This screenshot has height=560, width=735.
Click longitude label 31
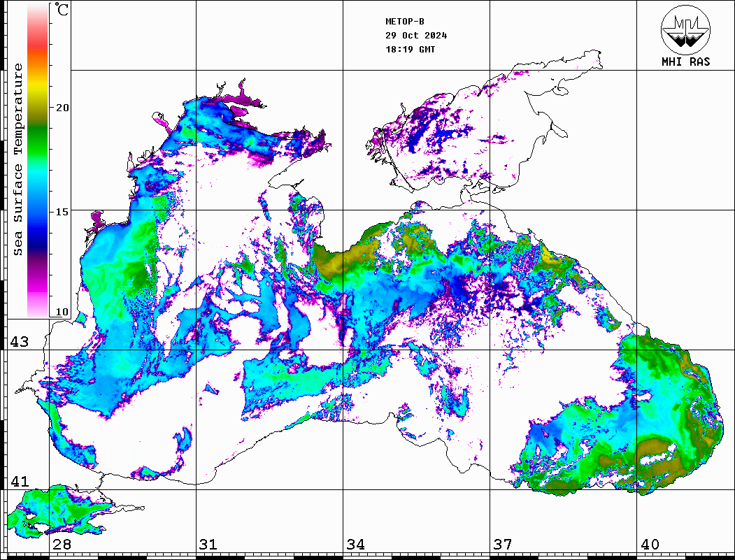(x=208, y=545)
